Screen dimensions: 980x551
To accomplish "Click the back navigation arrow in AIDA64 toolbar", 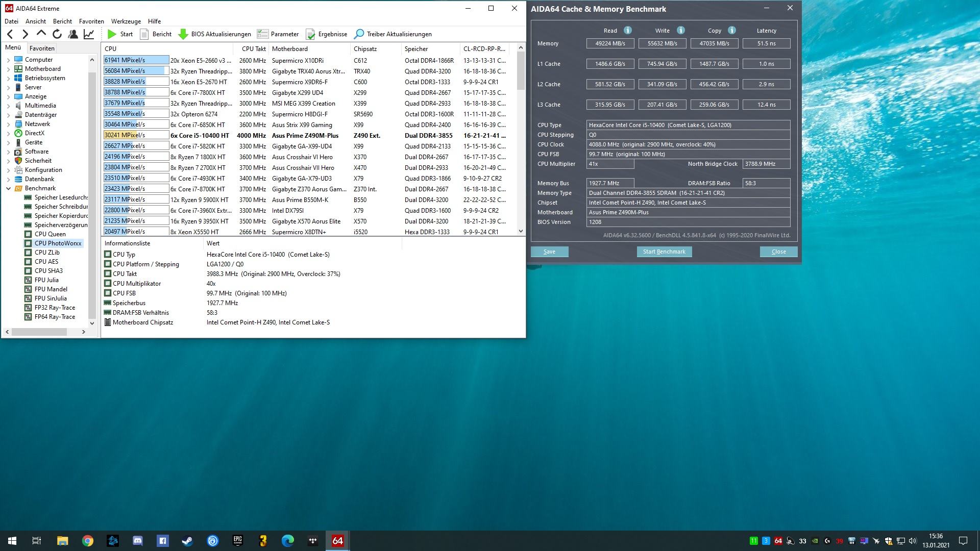I will point(10,34).
